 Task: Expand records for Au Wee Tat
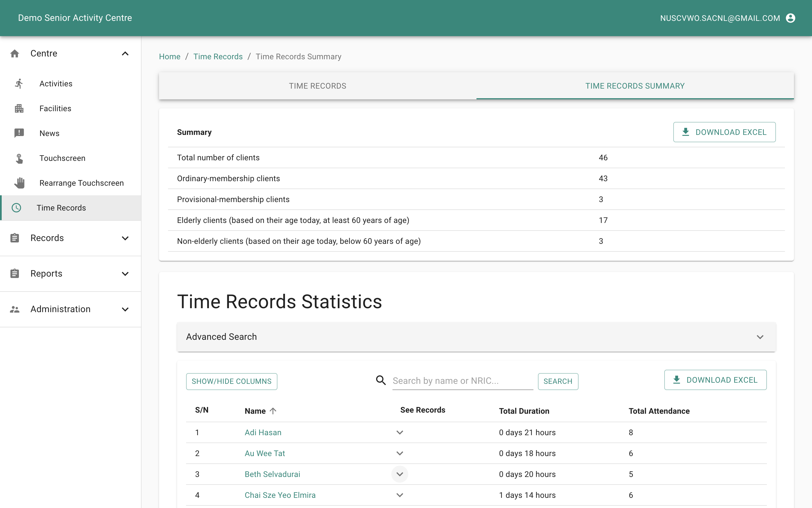400,453
